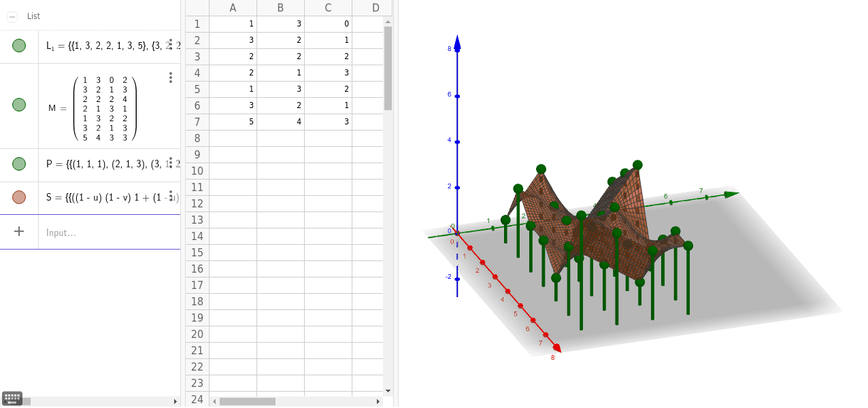Viewport: 868px width, 408px height.
Task: Toggle visibility of list L₁
Action: (19, 46)
